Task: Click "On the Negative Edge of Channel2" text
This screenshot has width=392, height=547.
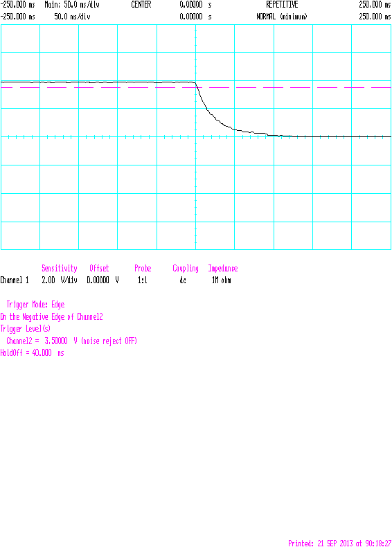Action: click(x=52, y=316)
